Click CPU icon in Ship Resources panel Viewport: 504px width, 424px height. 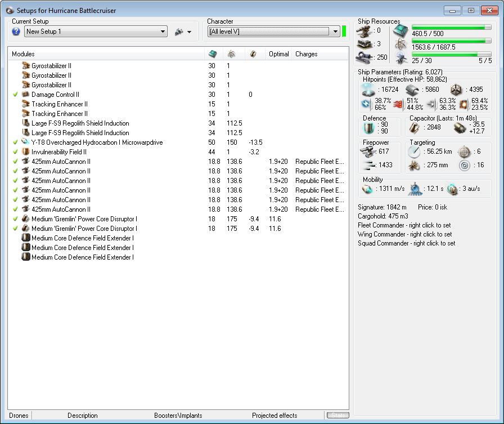click(400, 31)
